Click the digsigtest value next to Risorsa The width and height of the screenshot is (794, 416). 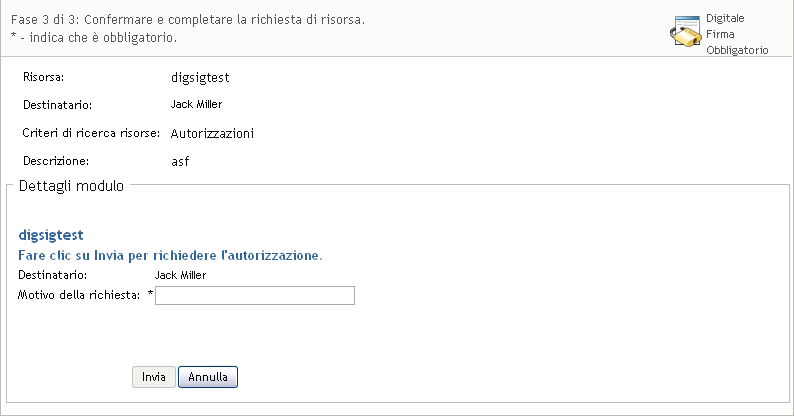pyautogui.click(x=200, y=77)
